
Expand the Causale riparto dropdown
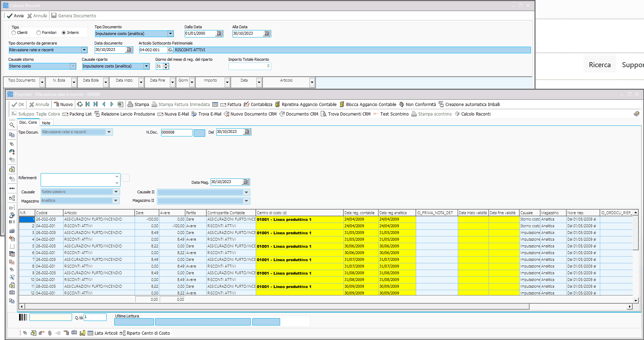[x=146, y=66]
